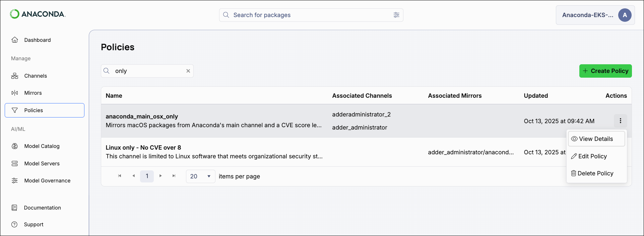644x236 pixels.
Task: Go to last page of policies
Action: point(174,176)
